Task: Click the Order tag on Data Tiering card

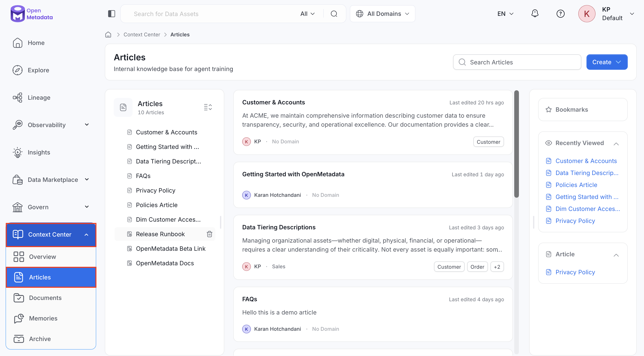Action: pyautogui.click(x=477, y=267)
